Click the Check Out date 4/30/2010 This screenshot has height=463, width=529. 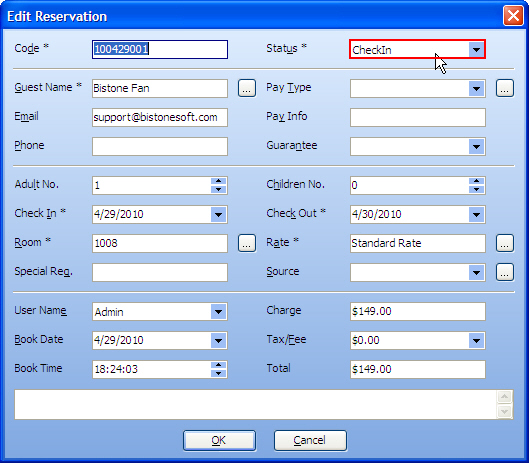click(376, 214)
